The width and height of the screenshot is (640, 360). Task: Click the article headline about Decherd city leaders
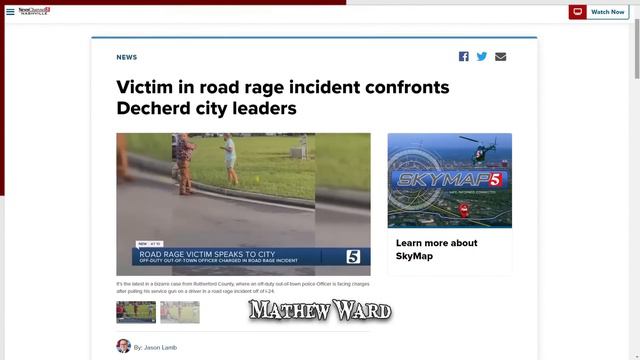pos(283,98)
